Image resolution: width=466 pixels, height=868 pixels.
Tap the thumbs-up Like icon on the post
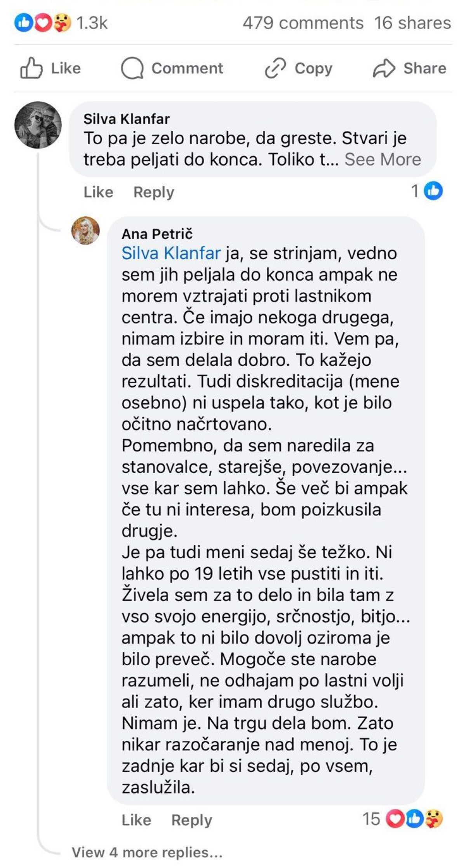[x=31, y=68]
